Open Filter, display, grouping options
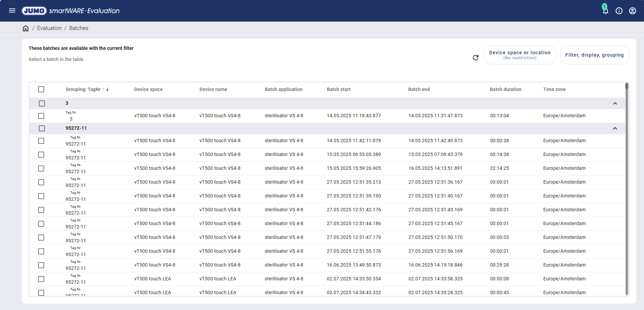The image size is (644, 310). tap(594, 55)
